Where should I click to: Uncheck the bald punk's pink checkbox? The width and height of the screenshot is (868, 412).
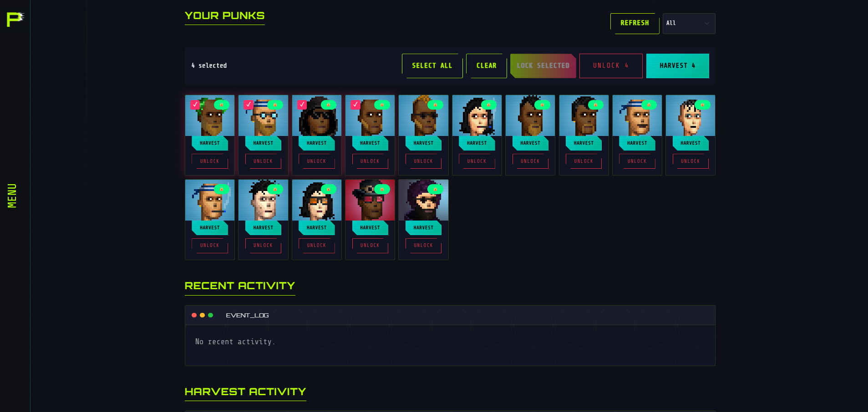coord(355,105)
